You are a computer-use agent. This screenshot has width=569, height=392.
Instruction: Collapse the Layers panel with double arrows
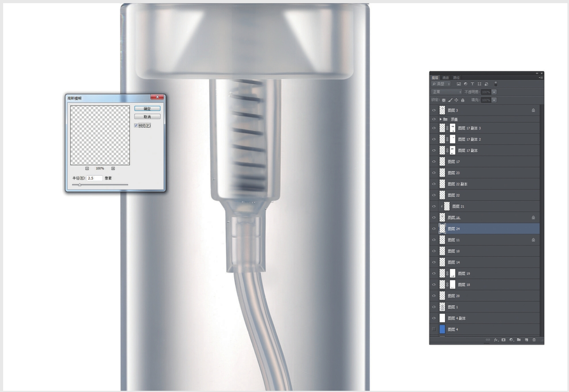click(537, 73)
